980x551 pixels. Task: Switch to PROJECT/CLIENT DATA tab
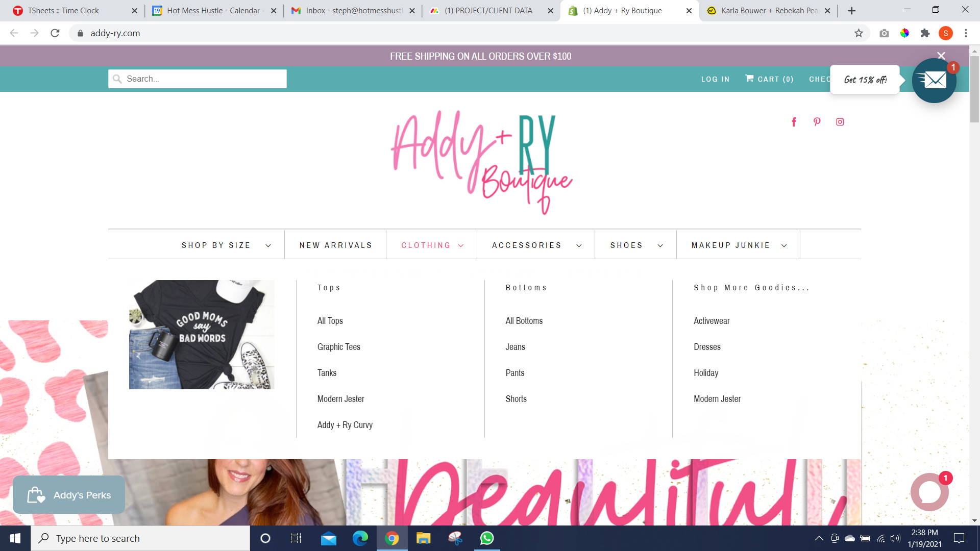491,11
